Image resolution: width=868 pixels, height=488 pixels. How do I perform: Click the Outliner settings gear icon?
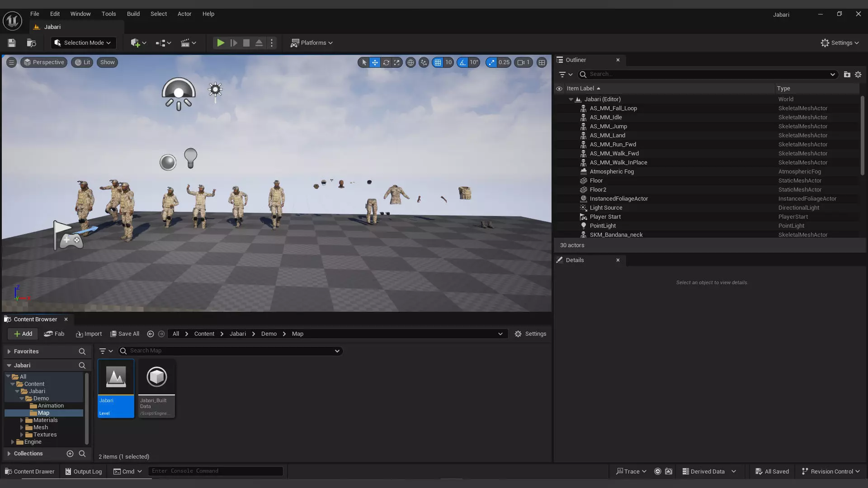[858, 75]
